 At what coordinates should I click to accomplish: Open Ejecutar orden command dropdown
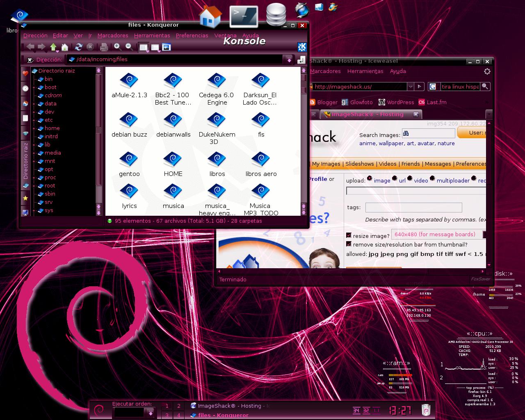(x=151, y=412)
